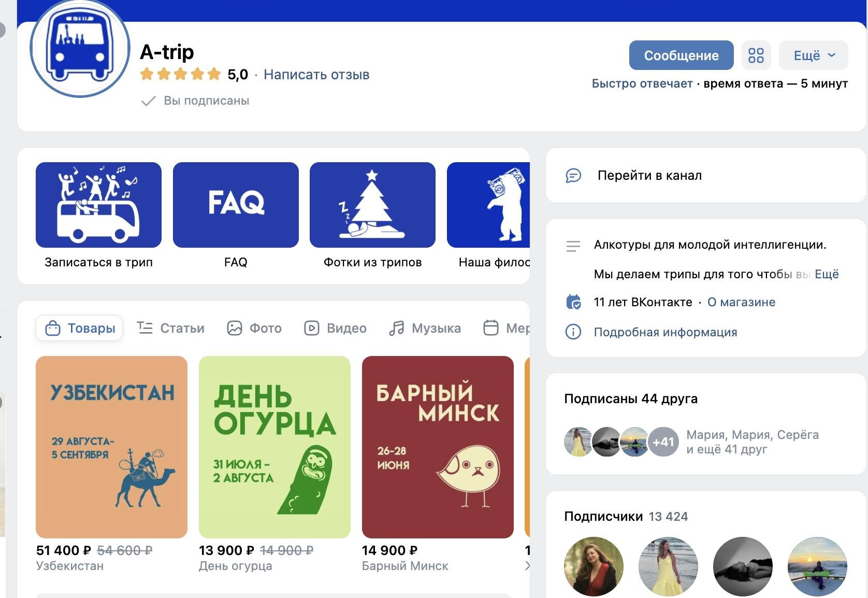Image resolution: width=868 pixels, height=598 pixels.
Task: Open subscriber avatar with red dress woman
Action: click(594, 566)
